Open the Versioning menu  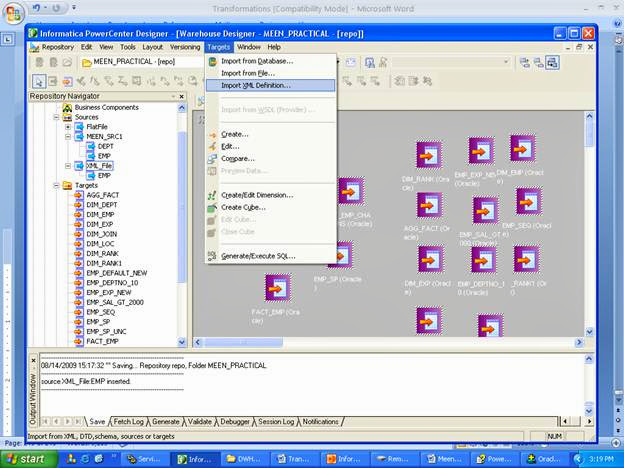185,47
